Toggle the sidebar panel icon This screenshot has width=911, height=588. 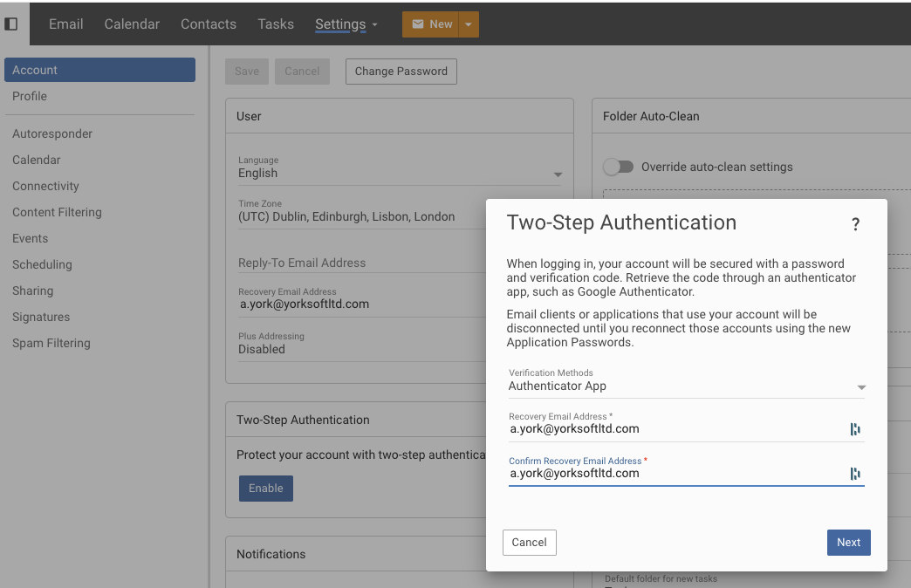point(11,24)
